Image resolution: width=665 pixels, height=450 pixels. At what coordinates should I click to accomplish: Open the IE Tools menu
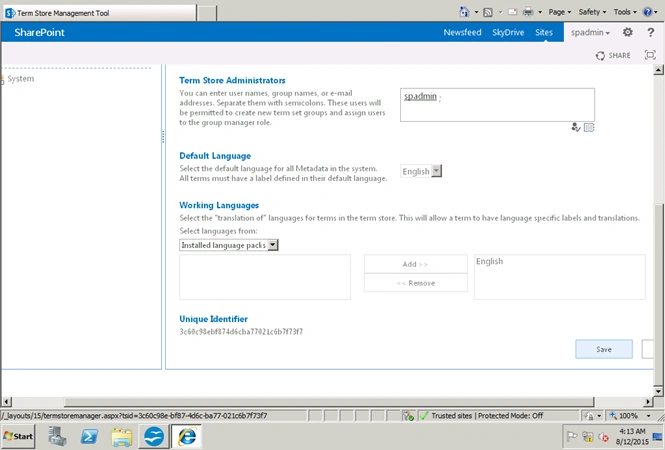[625, 12]
